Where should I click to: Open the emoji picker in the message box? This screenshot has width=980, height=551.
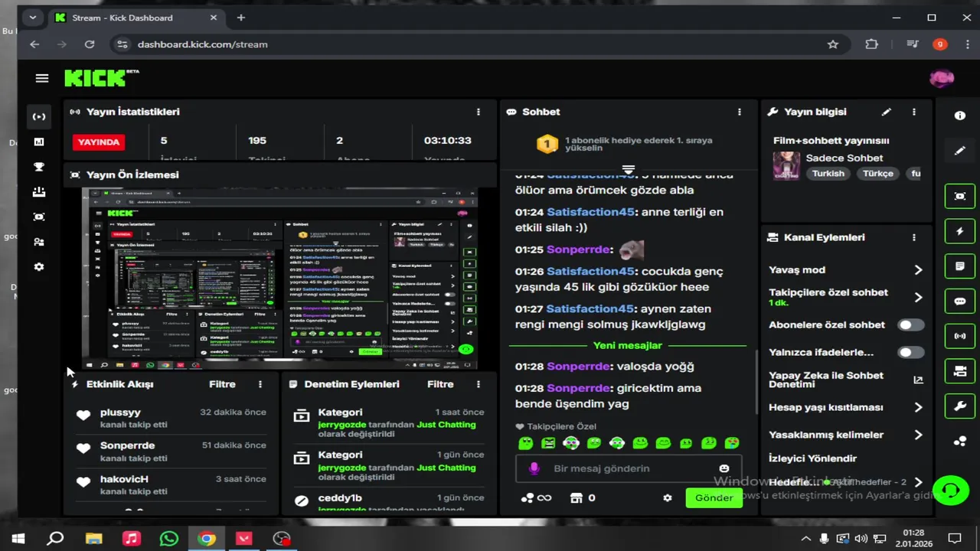click(724, 468)
